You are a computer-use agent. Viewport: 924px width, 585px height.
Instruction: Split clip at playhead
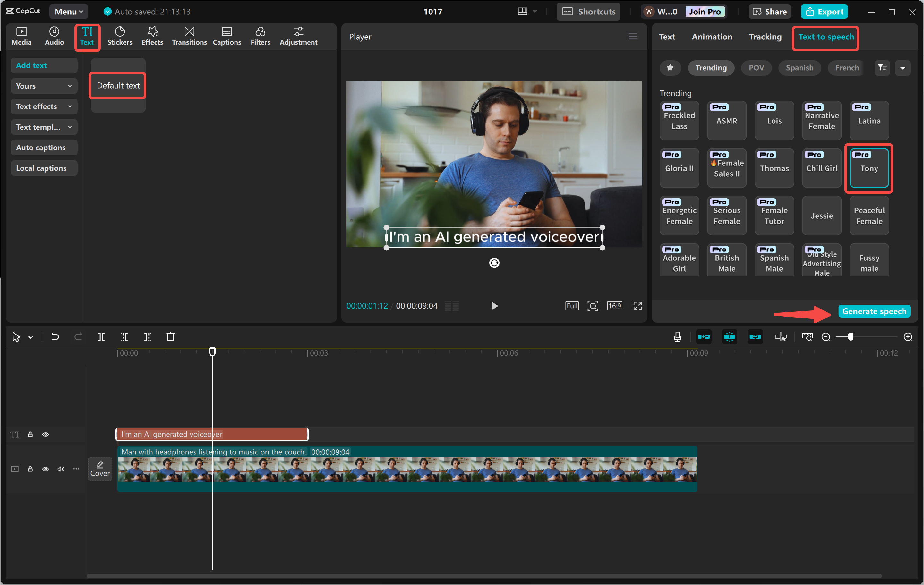(x=101, y=337)
